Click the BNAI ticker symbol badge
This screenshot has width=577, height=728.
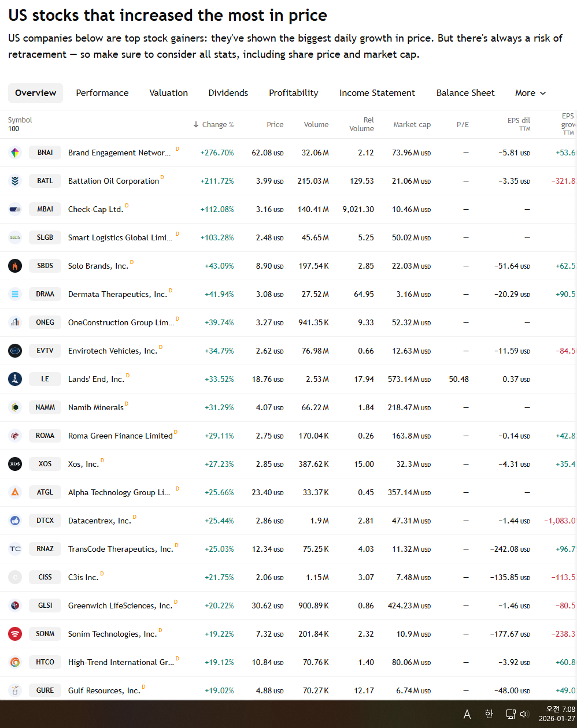(x=45, y=153)
